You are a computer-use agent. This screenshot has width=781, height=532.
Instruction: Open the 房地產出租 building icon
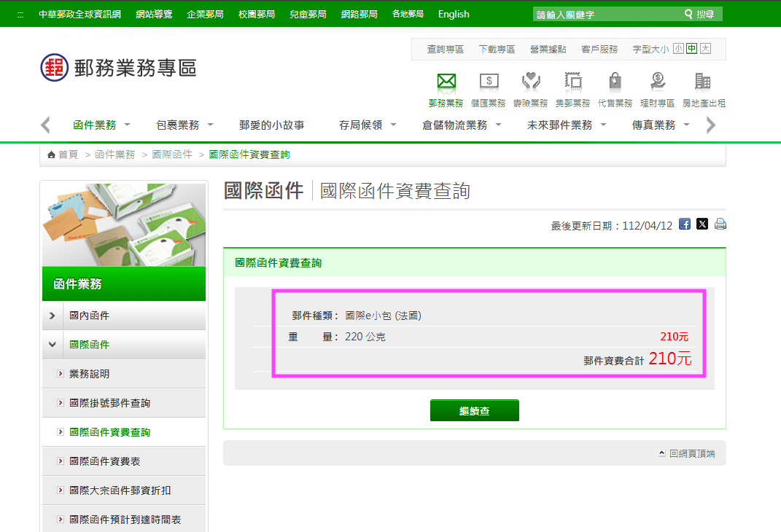(x=703, y=81)
